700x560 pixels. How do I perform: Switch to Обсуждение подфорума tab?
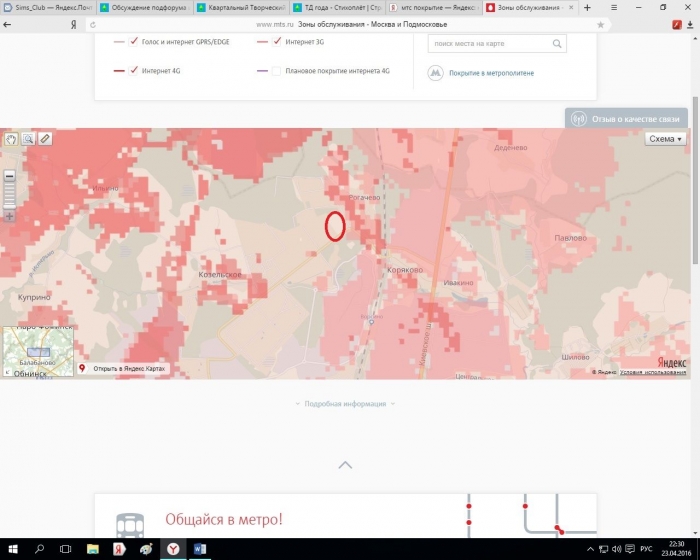[145, 8]
